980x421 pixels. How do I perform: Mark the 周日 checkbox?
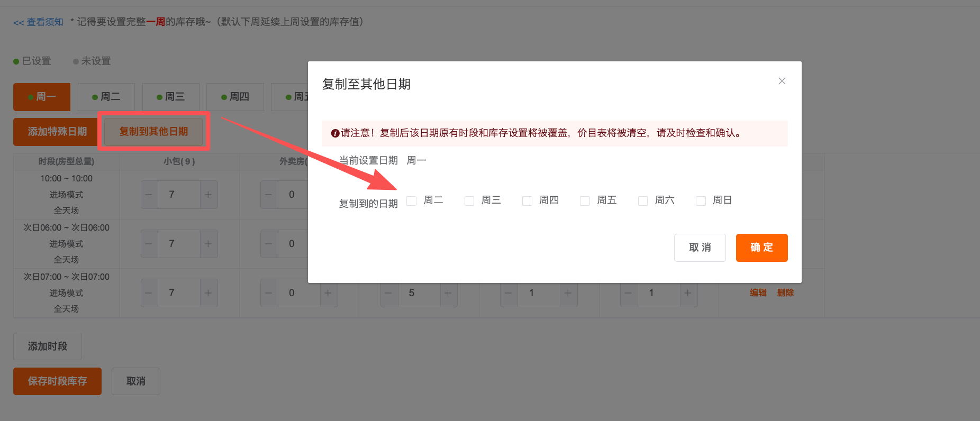701,201
